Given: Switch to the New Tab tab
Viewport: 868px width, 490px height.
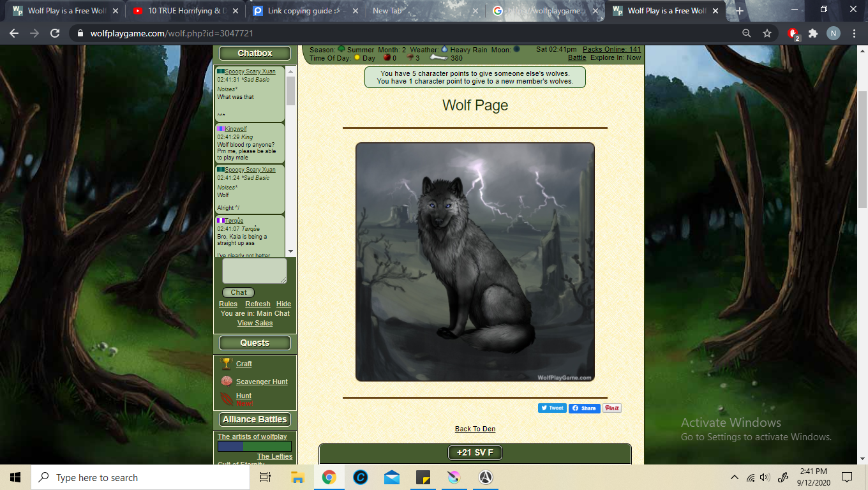Looking at the screenshot, I should click(x=425, y=11).
